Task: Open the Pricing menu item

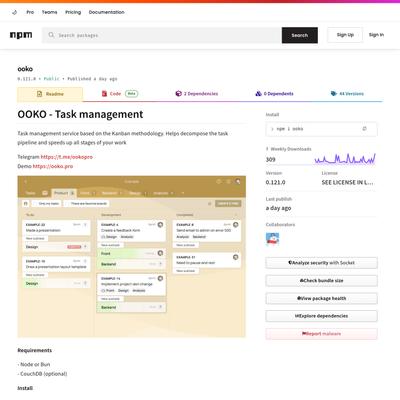Action: [x=73, y=12]
